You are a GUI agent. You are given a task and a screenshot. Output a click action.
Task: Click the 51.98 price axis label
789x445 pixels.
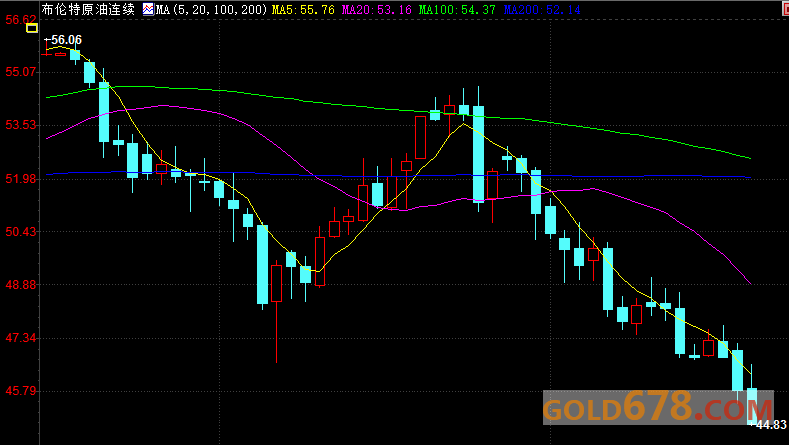(x=21, y=179)
